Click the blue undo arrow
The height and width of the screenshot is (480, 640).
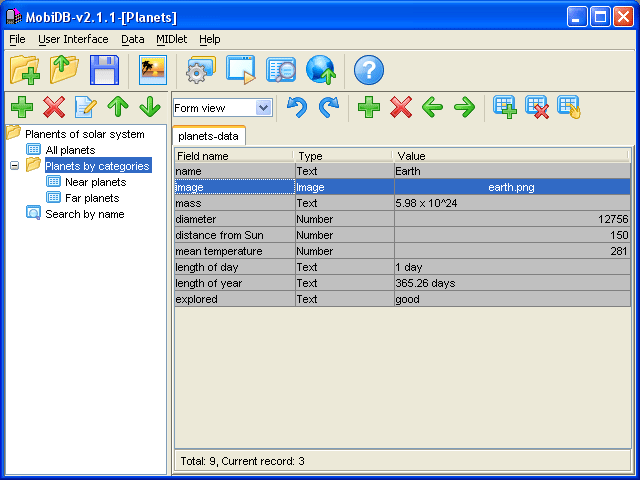click(x=297, y=107)
